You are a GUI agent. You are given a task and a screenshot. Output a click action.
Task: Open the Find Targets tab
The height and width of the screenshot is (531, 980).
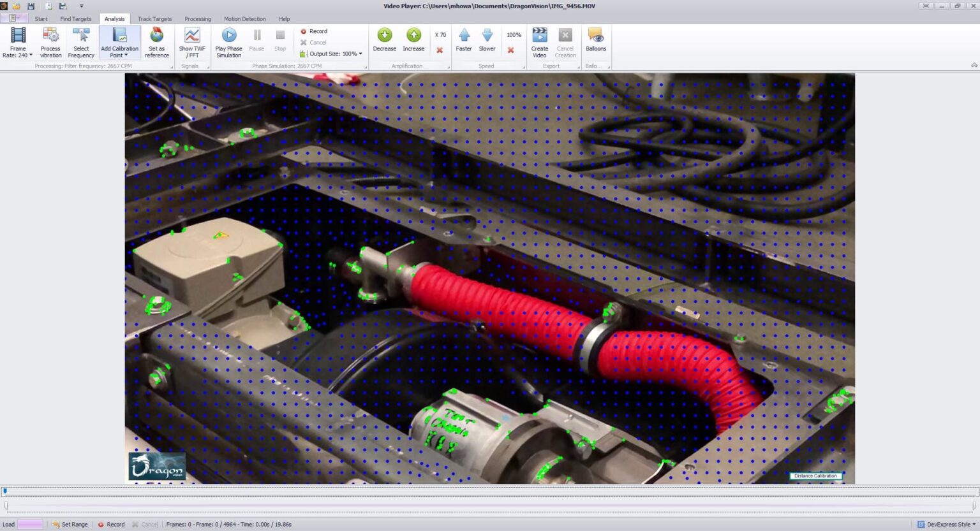click(76, 19)
